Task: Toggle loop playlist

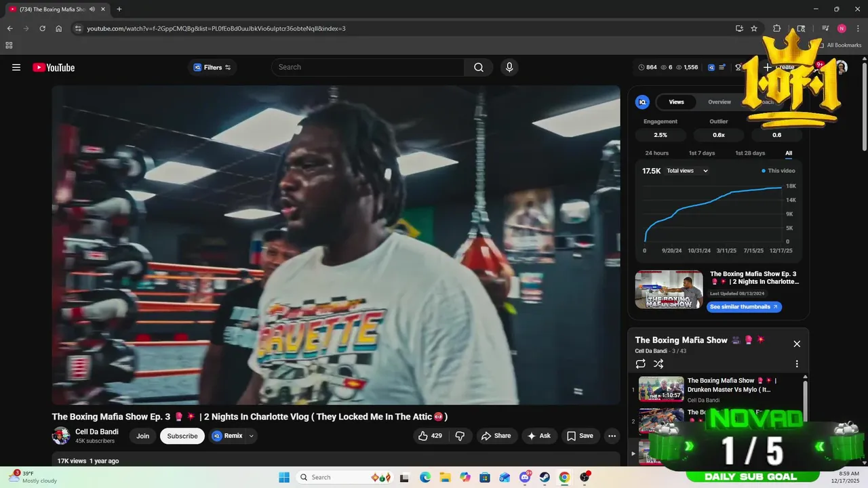Action: pyautogui.click(x=641, y=364)
